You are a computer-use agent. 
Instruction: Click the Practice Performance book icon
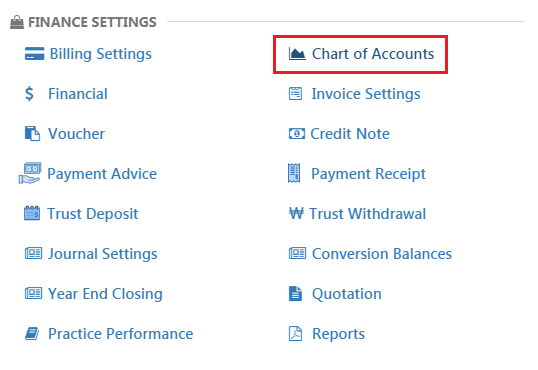tap(32, 334)
